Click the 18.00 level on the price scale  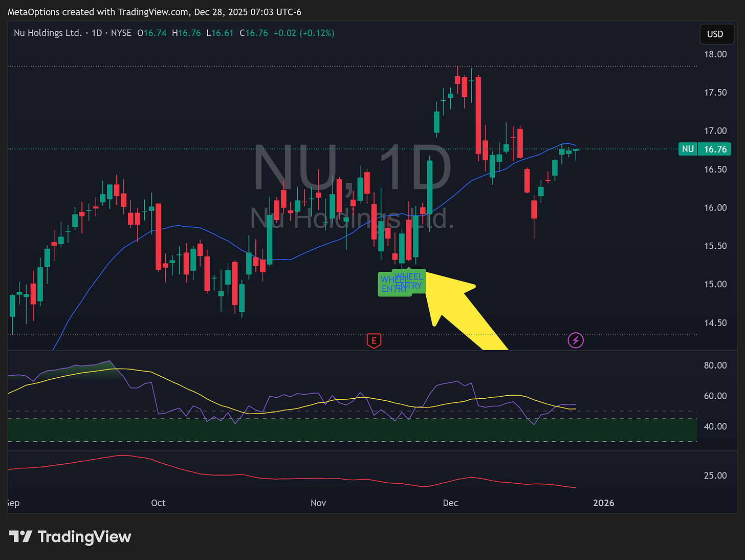pos(714,54)
